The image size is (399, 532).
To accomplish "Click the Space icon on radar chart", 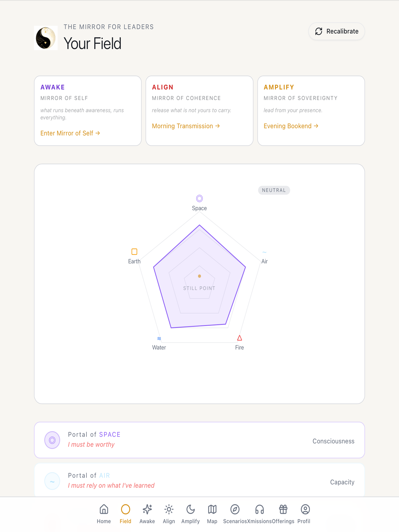I will (199, 198).
